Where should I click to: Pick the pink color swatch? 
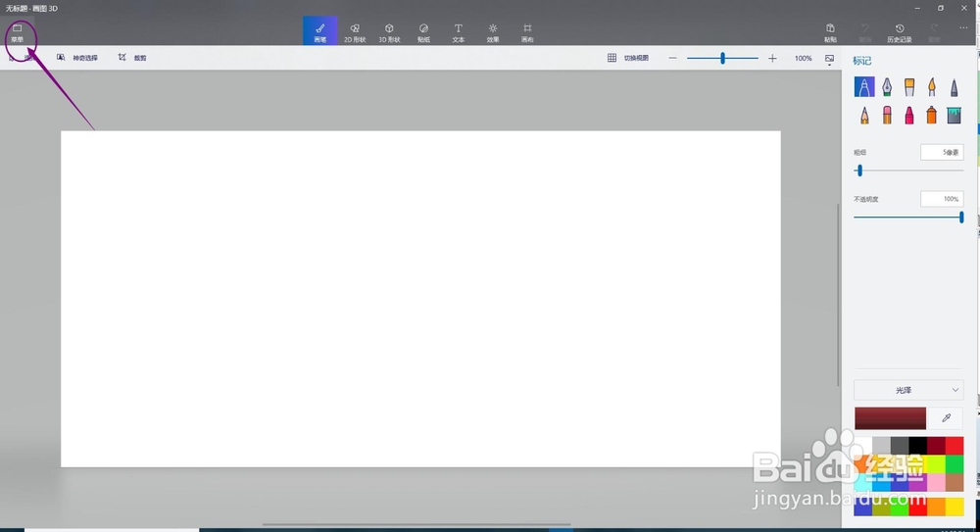point(936,482)
